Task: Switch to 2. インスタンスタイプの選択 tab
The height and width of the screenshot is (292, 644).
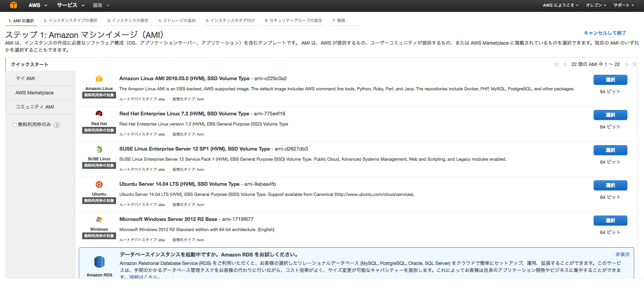Action: (x=71, y=20)
